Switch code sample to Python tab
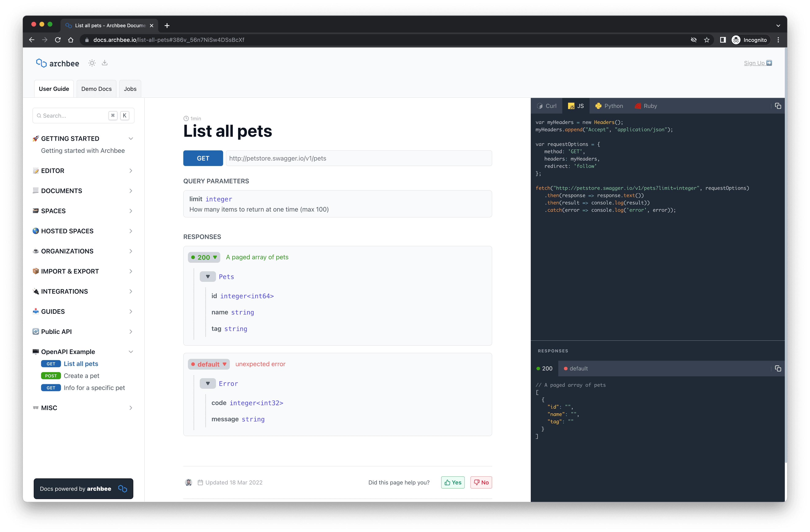Image resolution: width=810 pixels, height=532 pixels. pyautogui.click(x=609, y=106)
